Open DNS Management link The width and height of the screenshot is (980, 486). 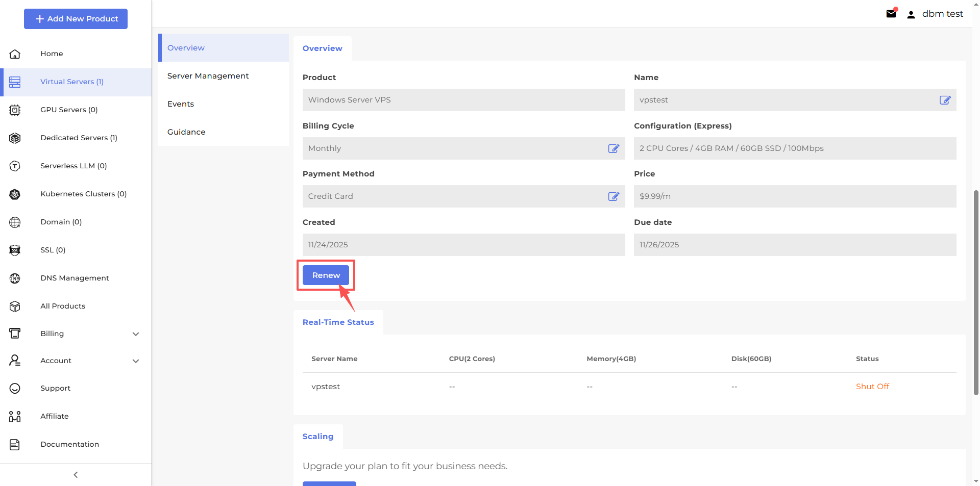75,278
